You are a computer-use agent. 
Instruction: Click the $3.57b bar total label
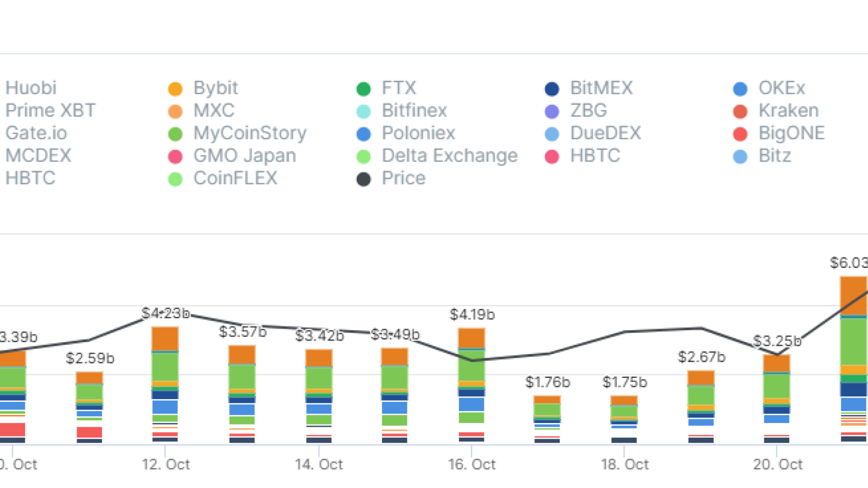242,332
